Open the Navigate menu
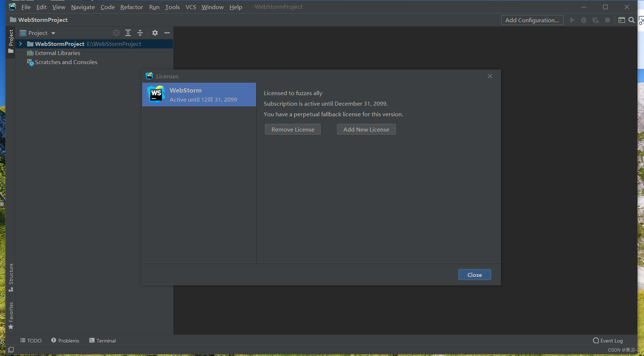The image size is (644, 356). (83, 7)
